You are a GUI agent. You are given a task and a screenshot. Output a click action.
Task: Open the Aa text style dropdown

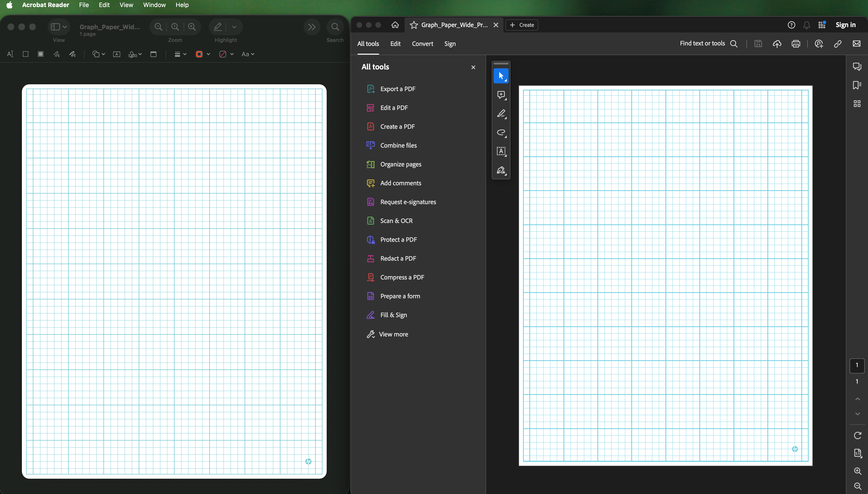(248, 54)
